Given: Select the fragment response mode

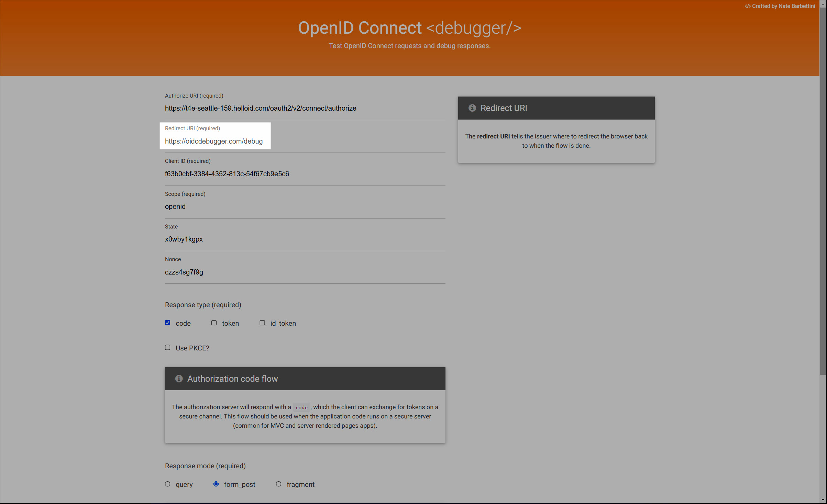Looking at the screenshot, I should pos(279,484).
